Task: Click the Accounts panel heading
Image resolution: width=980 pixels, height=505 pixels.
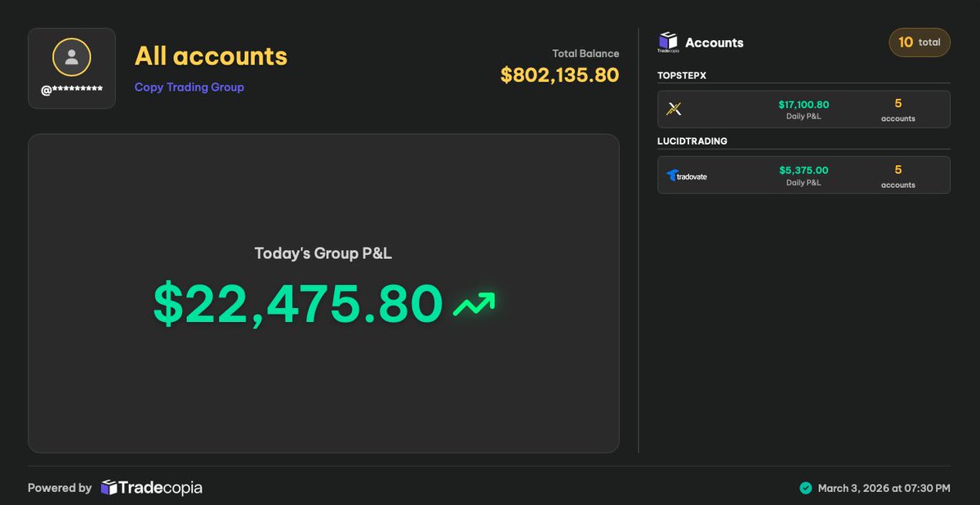Action: (x=715, y=42)
